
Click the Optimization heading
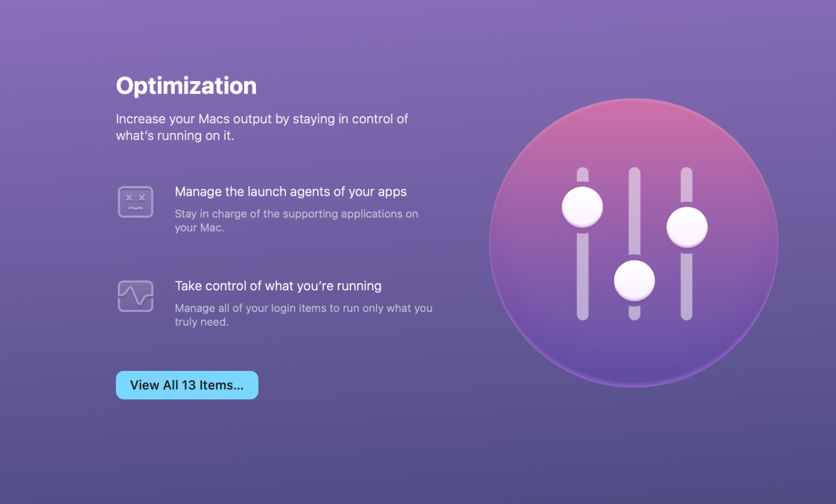point(186,86)
